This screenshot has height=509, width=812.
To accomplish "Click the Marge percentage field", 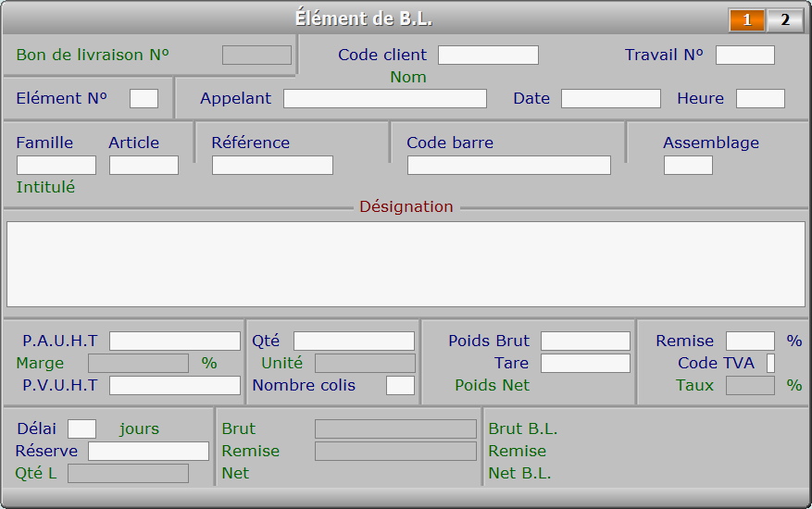I will click(138, 363).
